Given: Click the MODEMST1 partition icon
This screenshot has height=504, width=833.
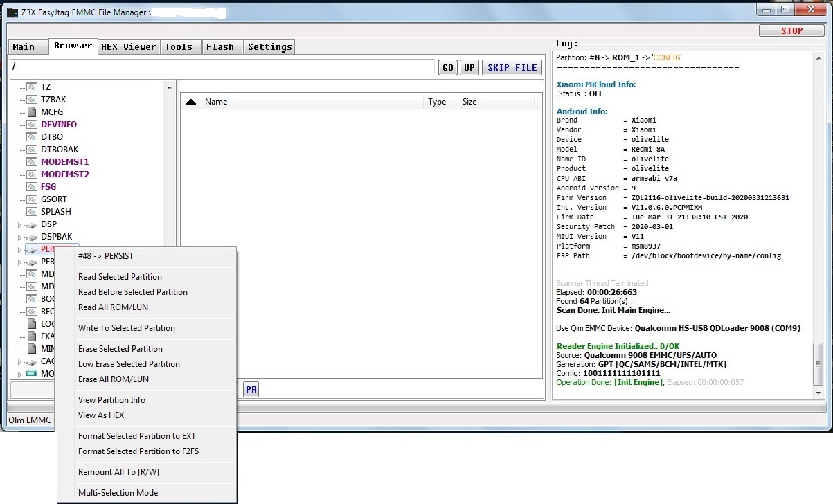Looking at the screenshot, I should (31, 162).
